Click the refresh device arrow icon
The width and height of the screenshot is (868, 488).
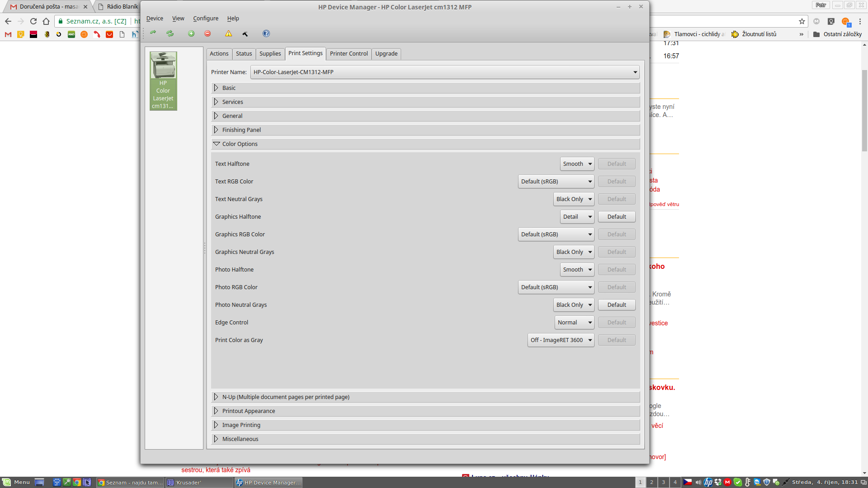[x=153, y=33]
